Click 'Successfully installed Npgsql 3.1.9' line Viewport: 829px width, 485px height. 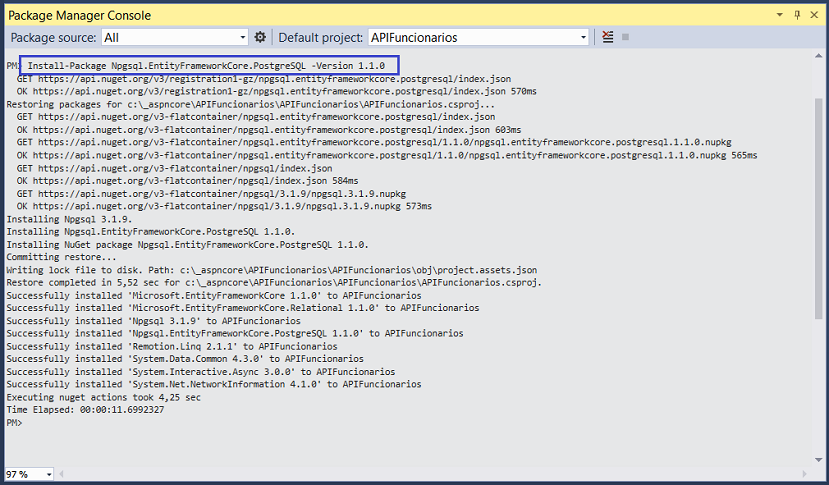[153, 321]
